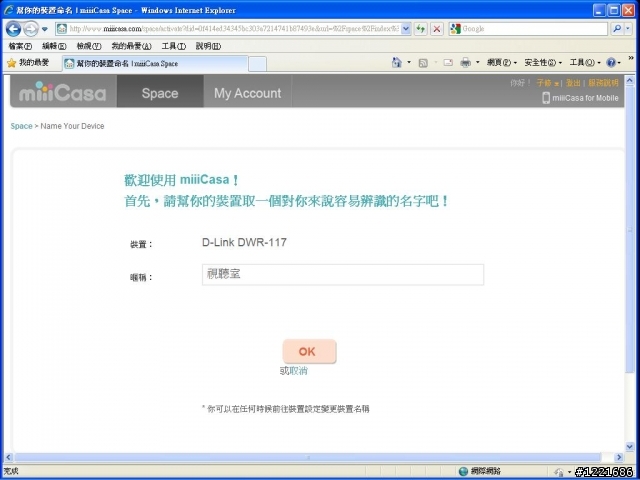Open a new blank tab

pos(257,64)
